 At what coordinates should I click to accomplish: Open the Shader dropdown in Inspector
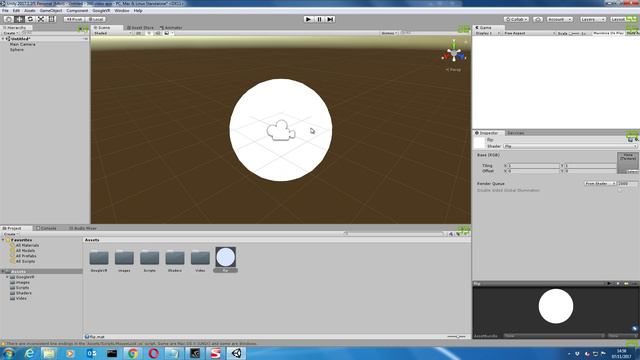tap(570, 146)
